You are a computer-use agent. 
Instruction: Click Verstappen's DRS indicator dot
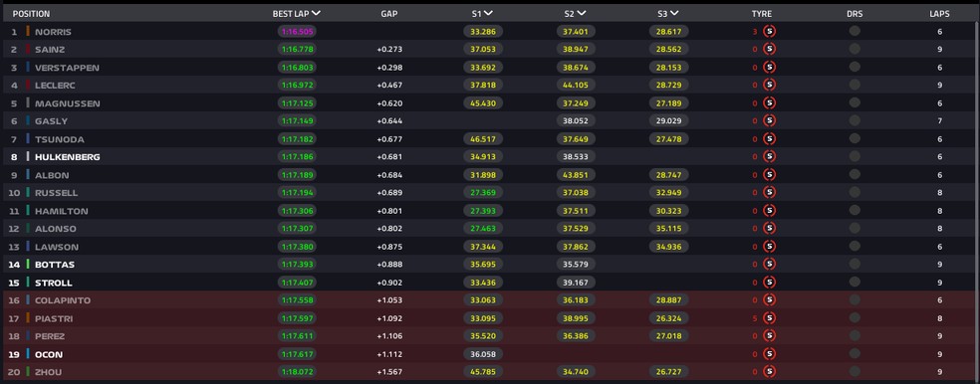pos(855,67)
